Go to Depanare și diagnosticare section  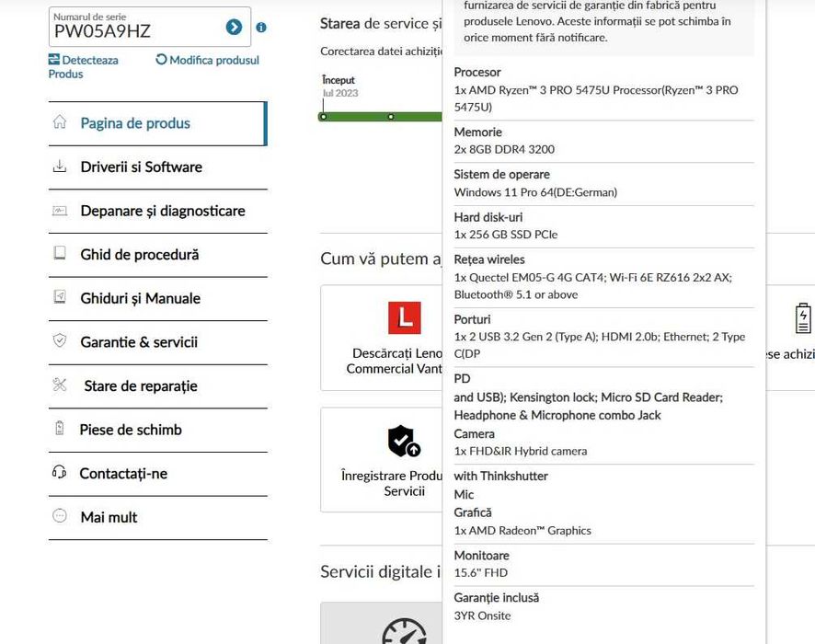pos(163,211)
